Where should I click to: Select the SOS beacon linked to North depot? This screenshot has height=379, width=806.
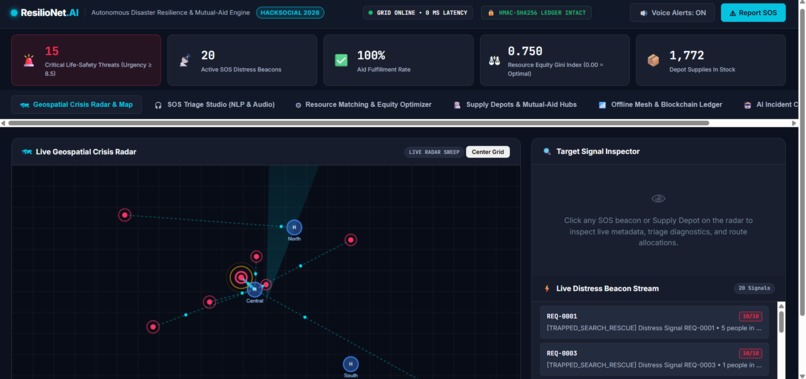[124, 215]
